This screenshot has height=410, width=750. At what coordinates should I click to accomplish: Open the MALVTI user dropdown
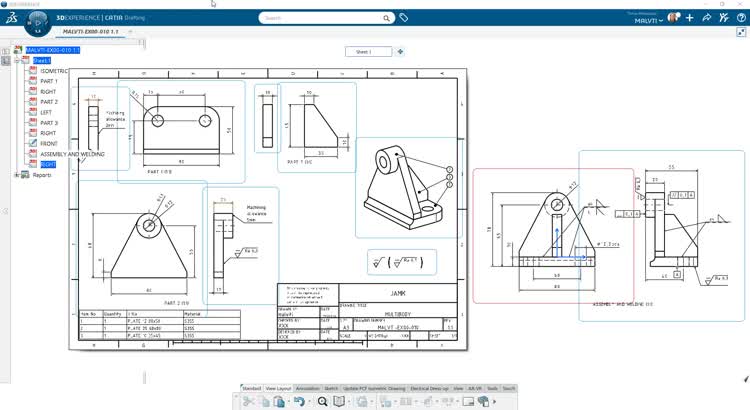[x=649, y=21]
